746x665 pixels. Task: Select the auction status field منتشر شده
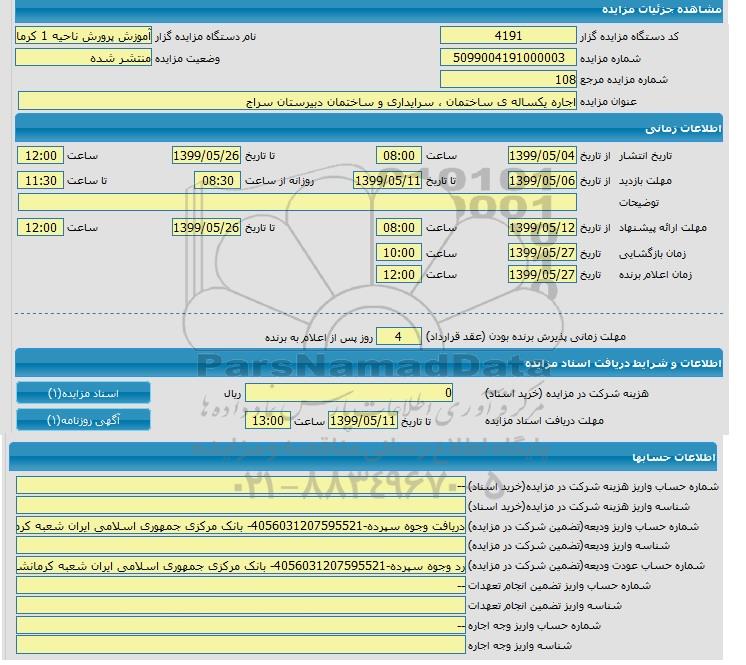[84, 59]
